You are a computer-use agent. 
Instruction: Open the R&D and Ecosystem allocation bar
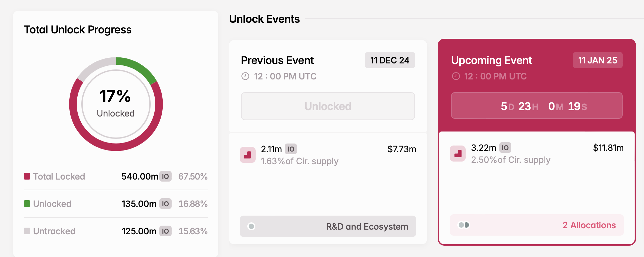367,227
